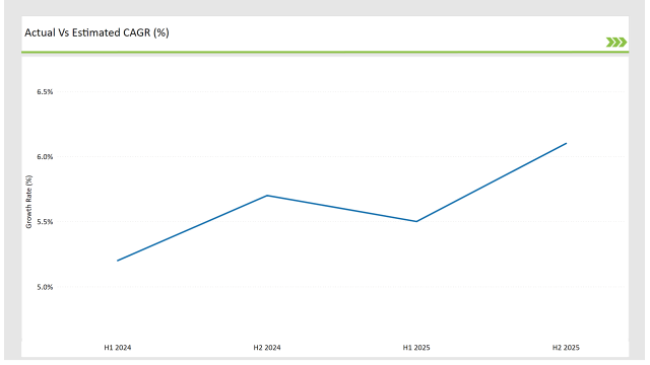Select the H2 2025 axis label
The width and height of the screenshot is (650, 365).
coord(566,348)
